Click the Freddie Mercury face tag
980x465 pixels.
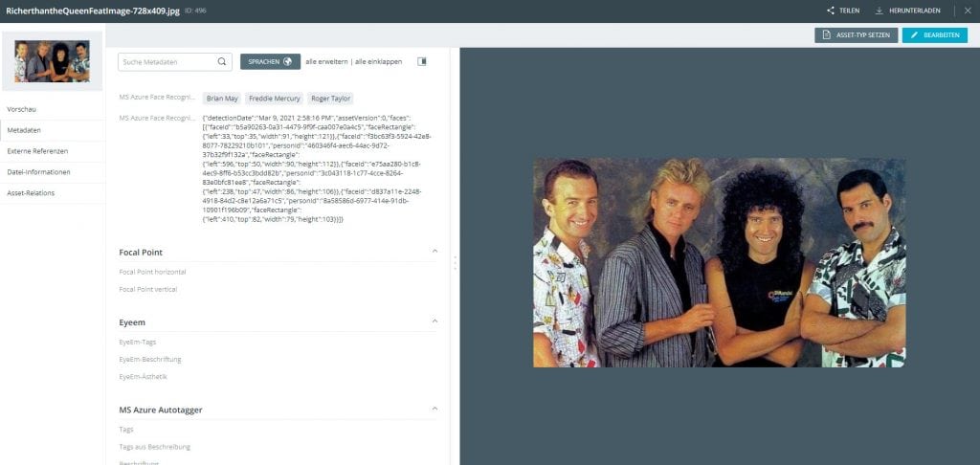click(275, 99)
